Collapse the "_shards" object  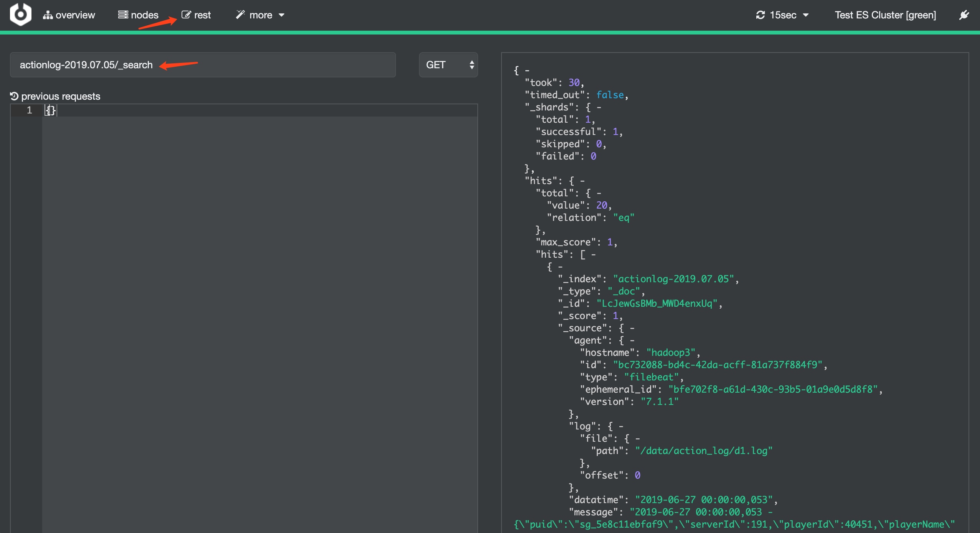pos(599,107)
